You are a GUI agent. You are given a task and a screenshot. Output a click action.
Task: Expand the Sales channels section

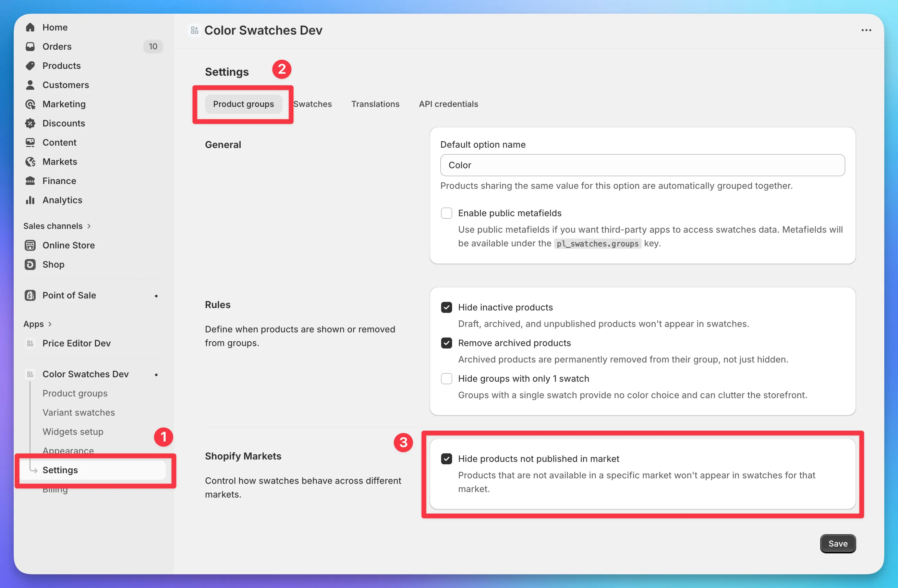pos(90,226)
